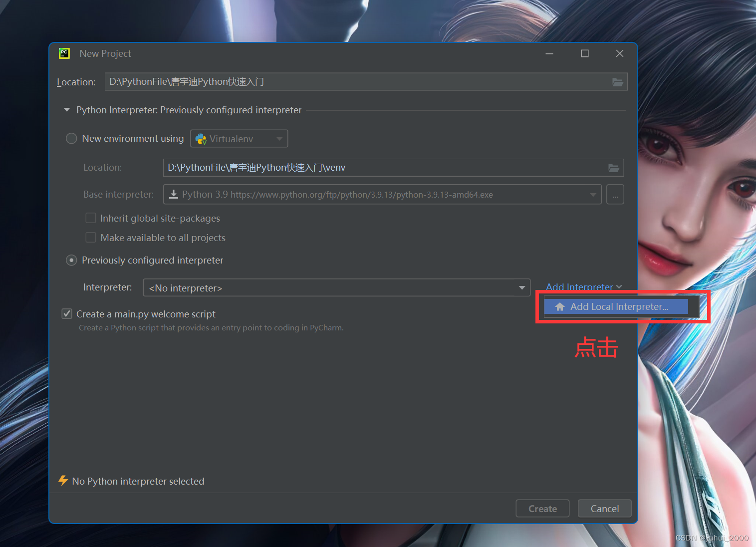The height and width of the screenshot is (547, 756).
Task: Click the download icon in Base interpreter field
Action: [174, 194]
